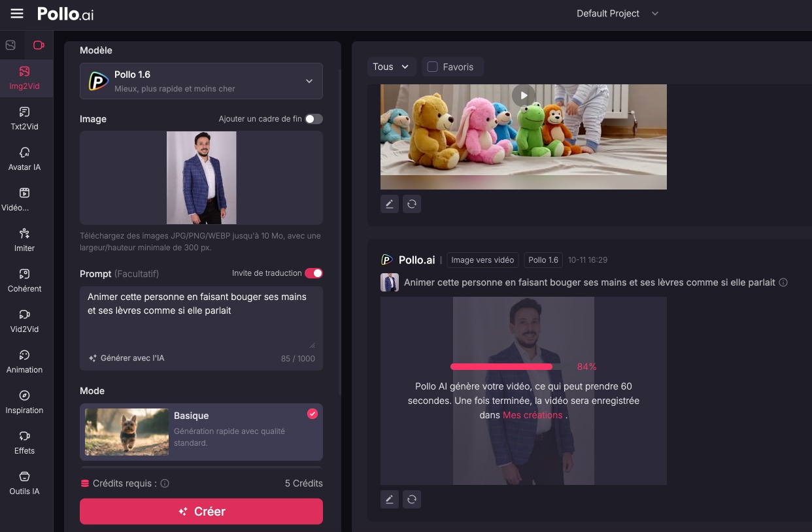Select the Txt2Vid tool in the sidebar
812x532 pixels.
[24, 118]
